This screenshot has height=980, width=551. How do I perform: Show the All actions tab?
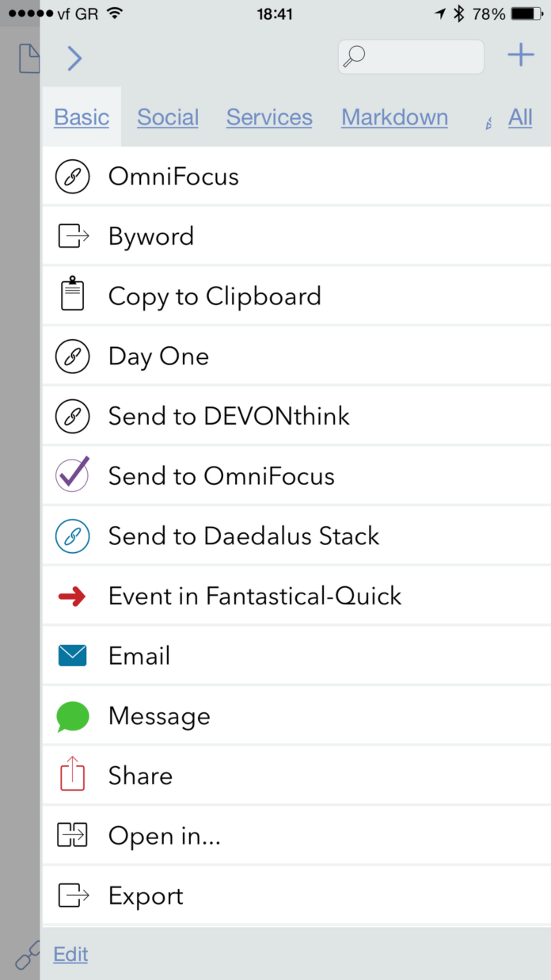coord(520,118)
